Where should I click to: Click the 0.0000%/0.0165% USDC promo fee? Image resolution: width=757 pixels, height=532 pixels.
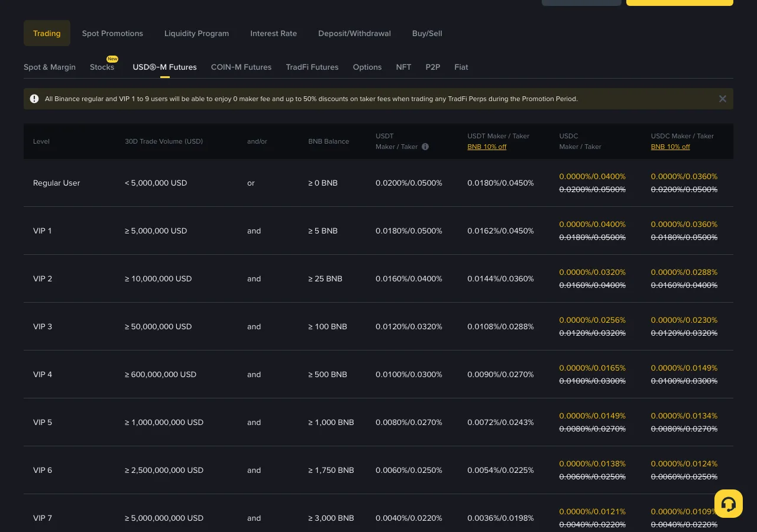(593, 368)
